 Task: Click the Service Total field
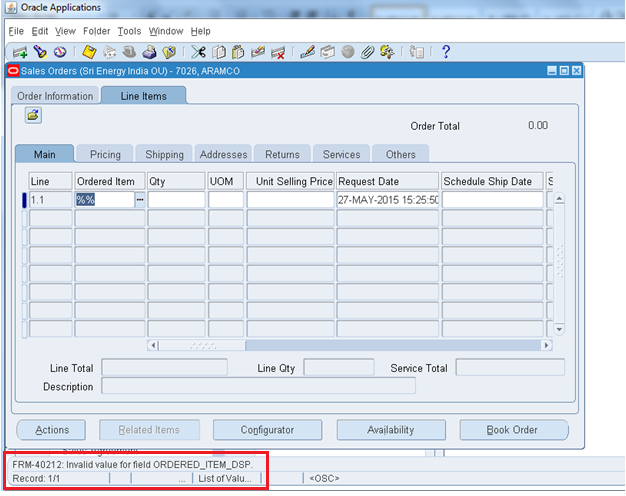tap(510, 367)
